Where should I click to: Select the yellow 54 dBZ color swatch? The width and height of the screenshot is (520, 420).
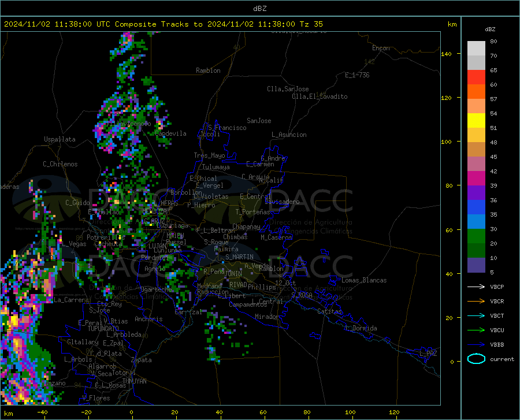click(476, 121)
